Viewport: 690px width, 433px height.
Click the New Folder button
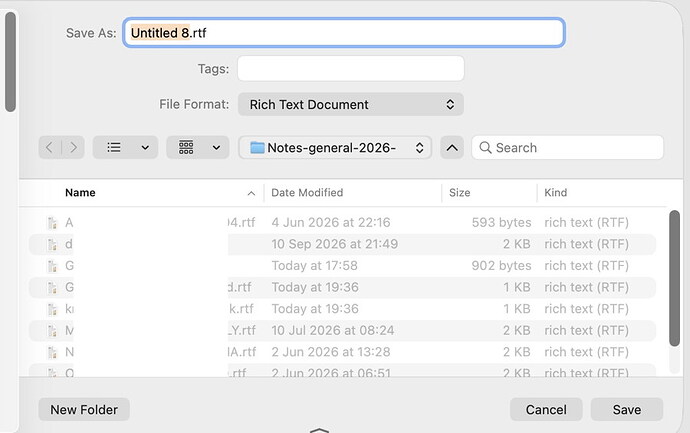click(84, 410)
